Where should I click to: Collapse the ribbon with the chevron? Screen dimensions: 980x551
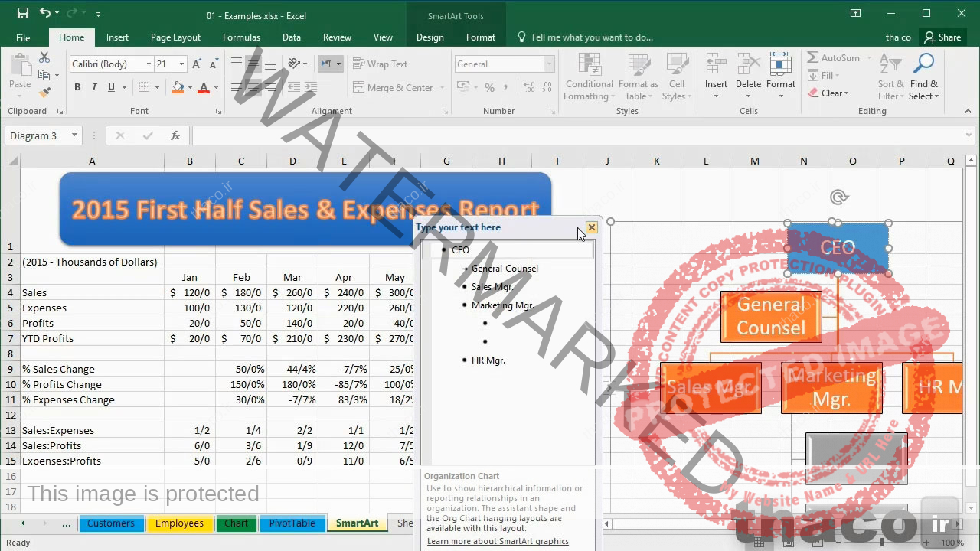coord(970,111)
